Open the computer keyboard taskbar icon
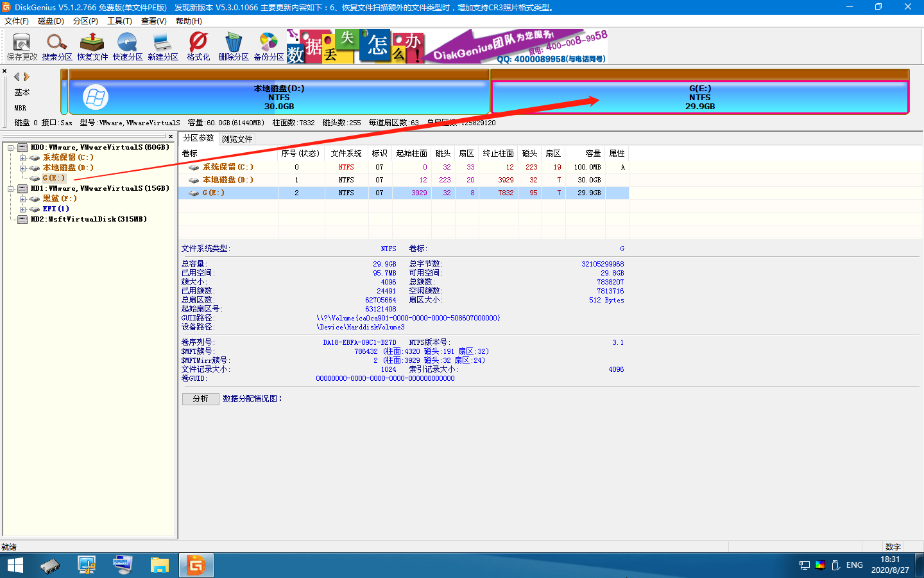This screenshot has width=924, height=578. pyautogui.click(x=123, y=565)
